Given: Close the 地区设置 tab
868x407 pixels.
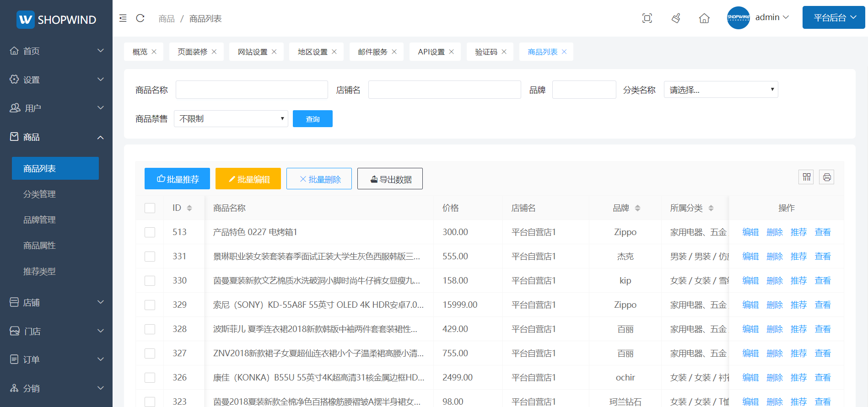Looking at the screenshot, I should [334, 52].
